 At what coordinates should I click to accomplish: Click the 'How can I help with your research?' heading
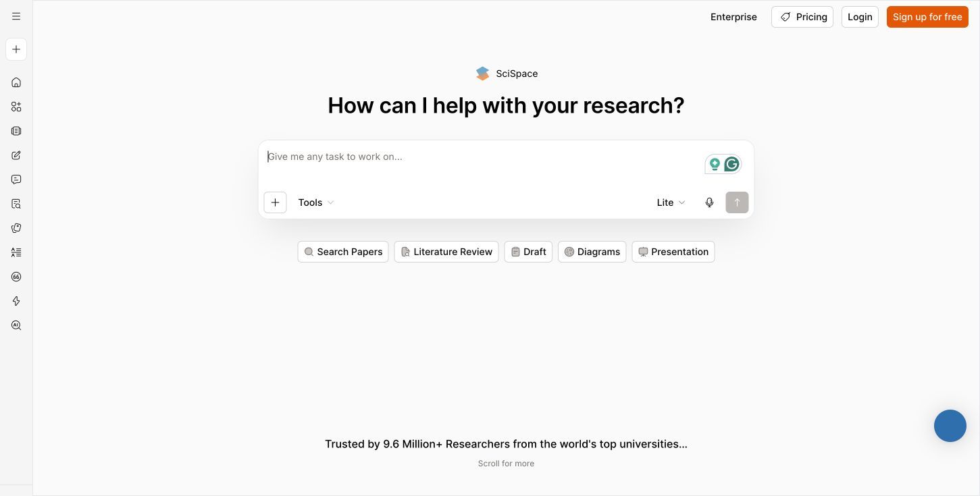[506, 105]
